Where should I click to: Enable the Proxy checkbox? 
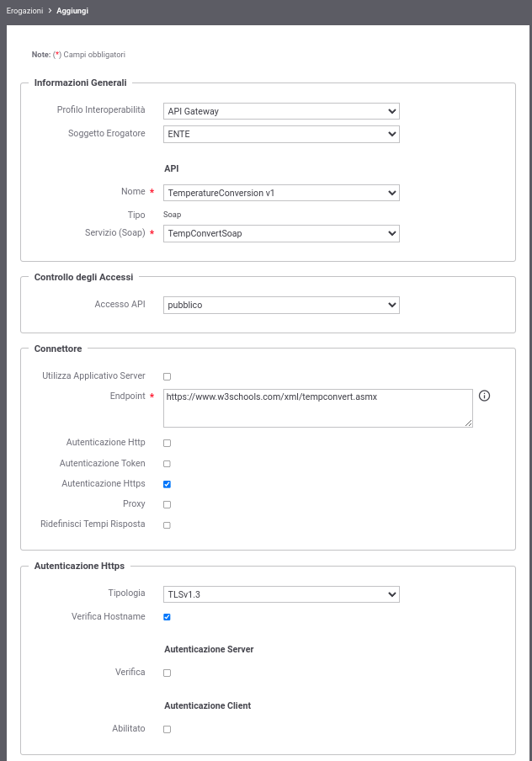pyautogui.click(x=167, y=505)
